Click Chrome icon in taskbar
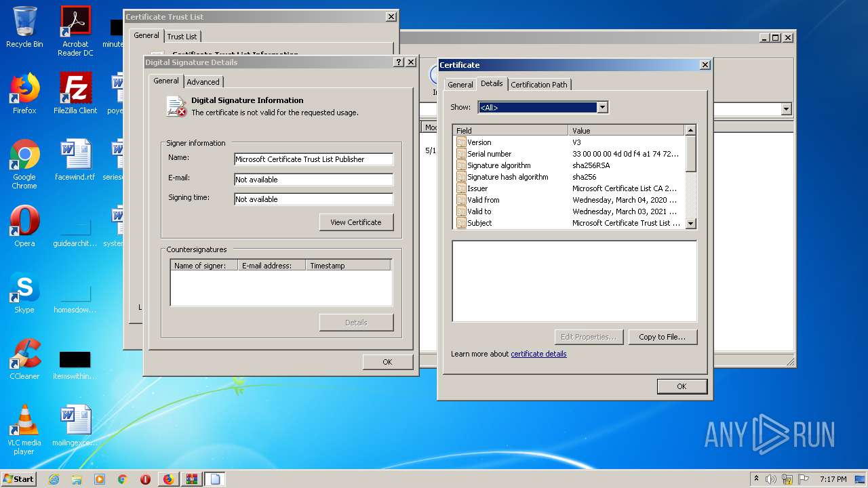The width and height of the screenshot is (868, 488). (122, 479)
